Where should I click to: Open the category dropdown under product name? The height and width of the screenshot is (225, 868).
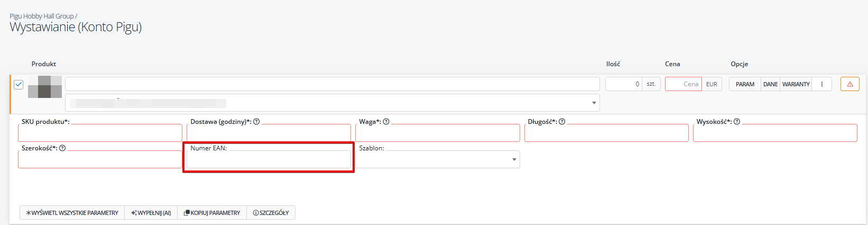pos(333,103)
